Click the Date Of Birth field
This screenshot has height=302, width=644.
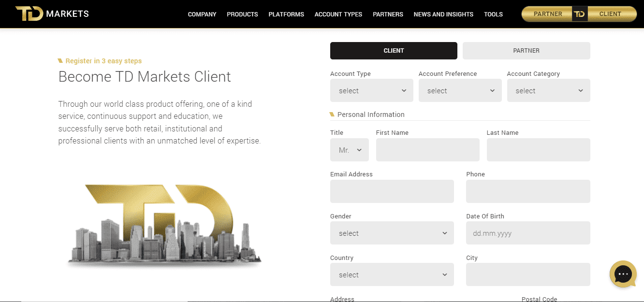tap(528, 233)
